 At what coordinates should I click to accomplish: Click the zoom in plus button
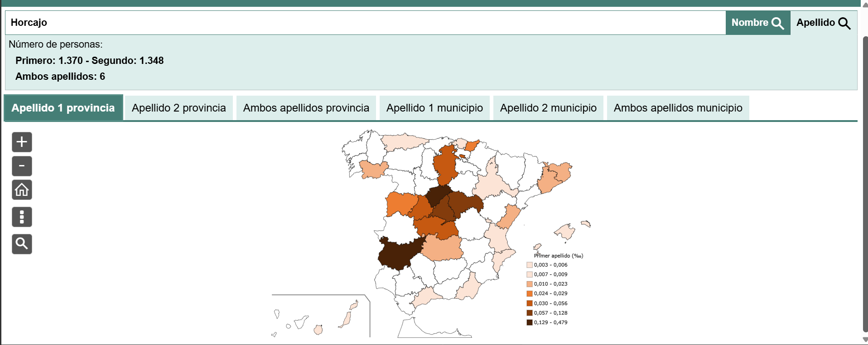point(22,142)
